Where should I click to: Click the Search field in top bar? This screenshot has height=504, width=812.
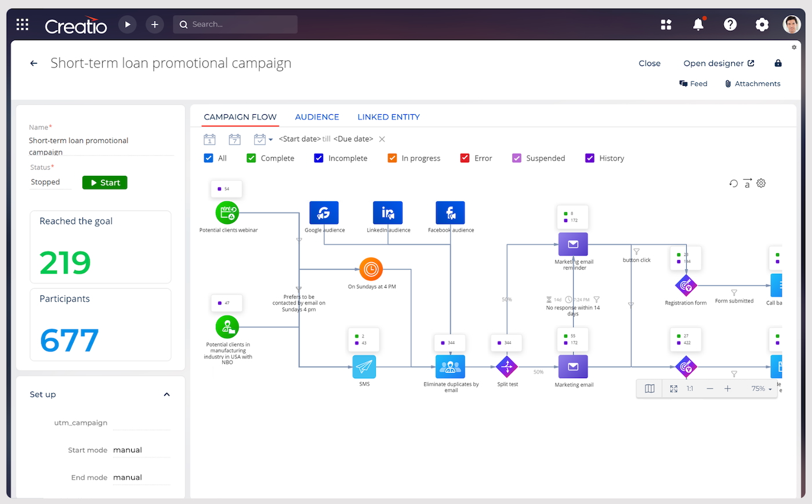pyautogui.click(x=235, y=24)
